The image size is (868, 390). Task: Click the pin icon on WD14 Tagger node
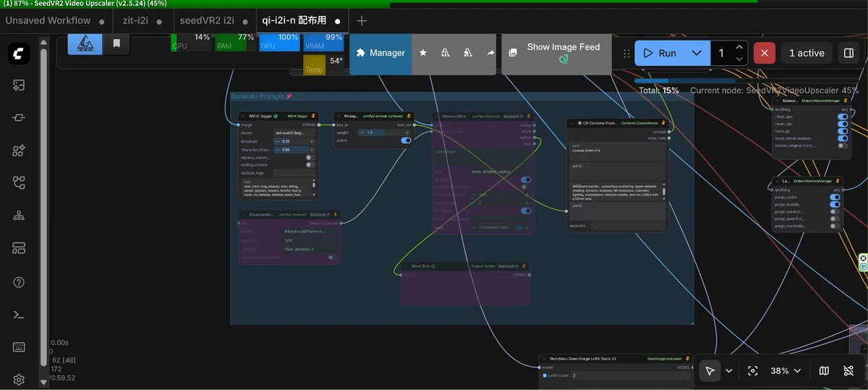click(x=315, y=116)
